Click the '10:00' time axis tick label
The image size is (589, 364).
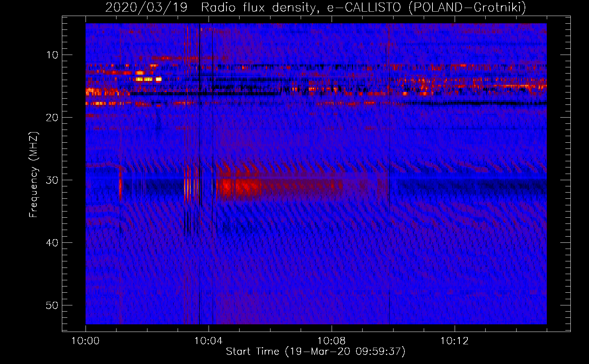(x=86, y=341)
